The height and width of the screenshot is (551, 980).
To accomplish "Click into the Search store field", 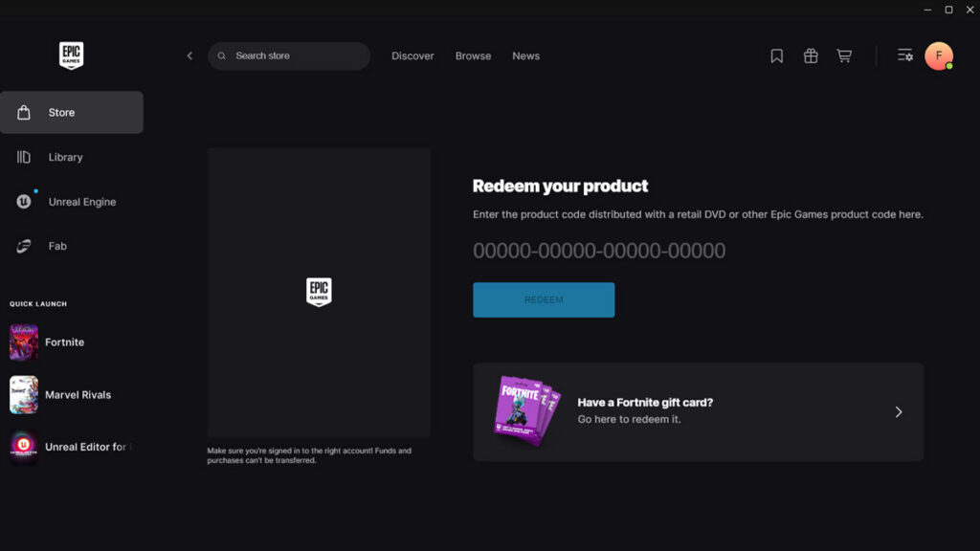I will tap(289, 55).
